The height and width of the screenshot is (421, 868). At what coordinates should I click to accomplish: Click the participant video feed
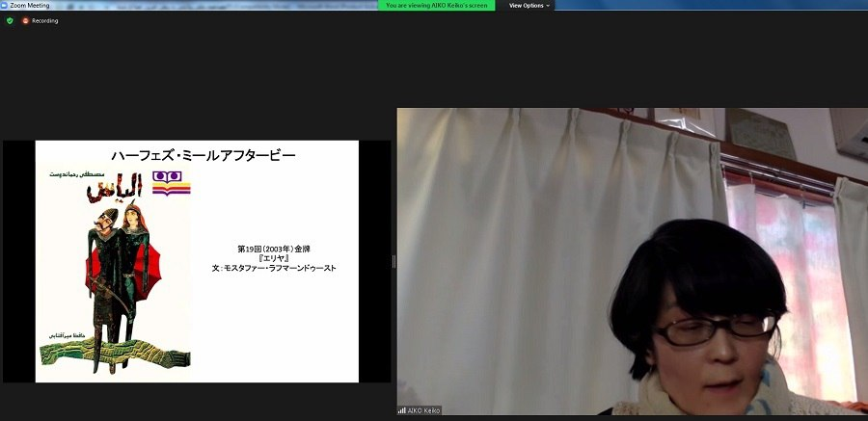(632, 260)
